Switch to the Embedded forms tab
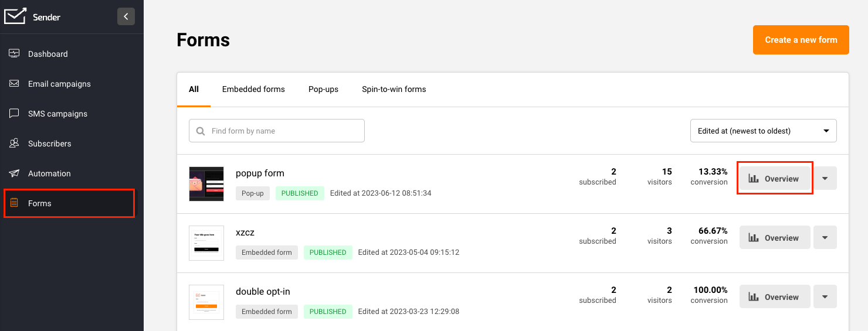Image resolution: width=868 pixels, height=331 pixels. (253, 90)
